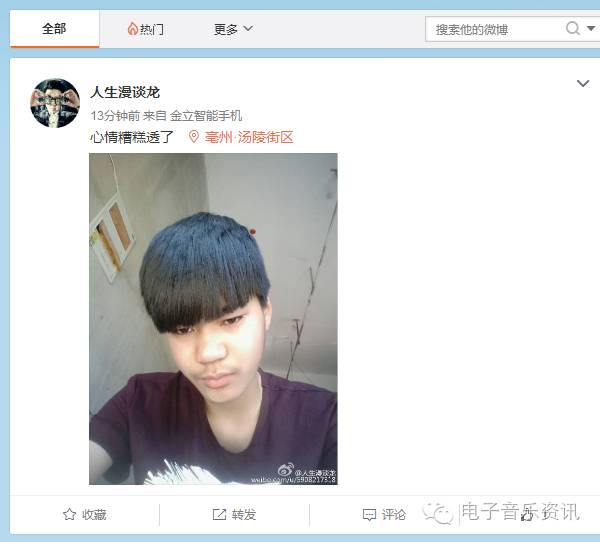Open the round user avatar picture
This screenshot has height=542, width=600.
pos(55,103)
